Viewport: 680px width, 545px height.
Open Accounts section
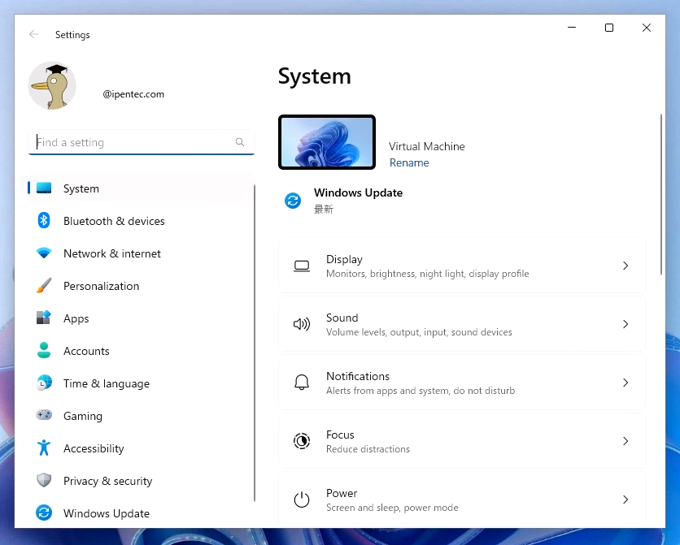click(x=141, y=351)
